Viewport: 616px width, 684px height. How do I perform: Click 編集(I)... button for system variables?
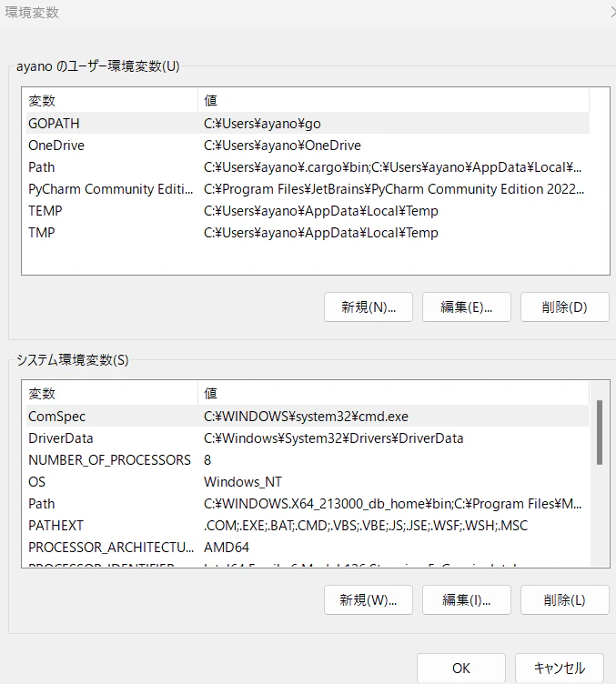tap(467, 599)
